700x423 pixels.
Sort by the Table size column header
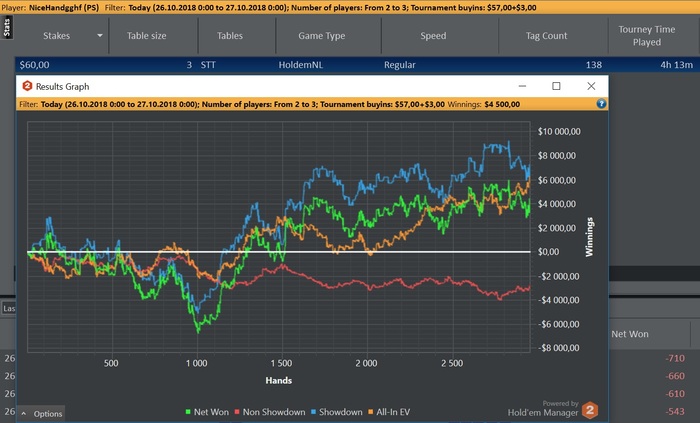[x=146, y=36]
